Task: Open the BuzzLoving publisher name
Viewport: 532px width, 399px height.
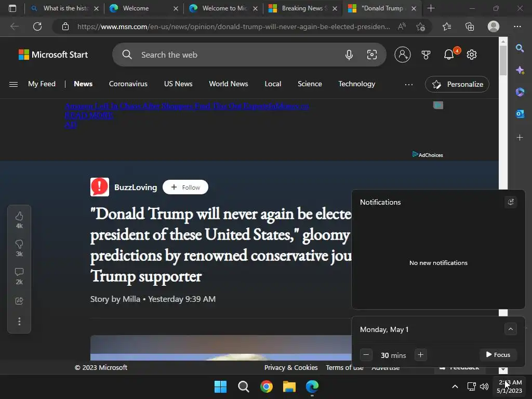Action: point(136,187)
